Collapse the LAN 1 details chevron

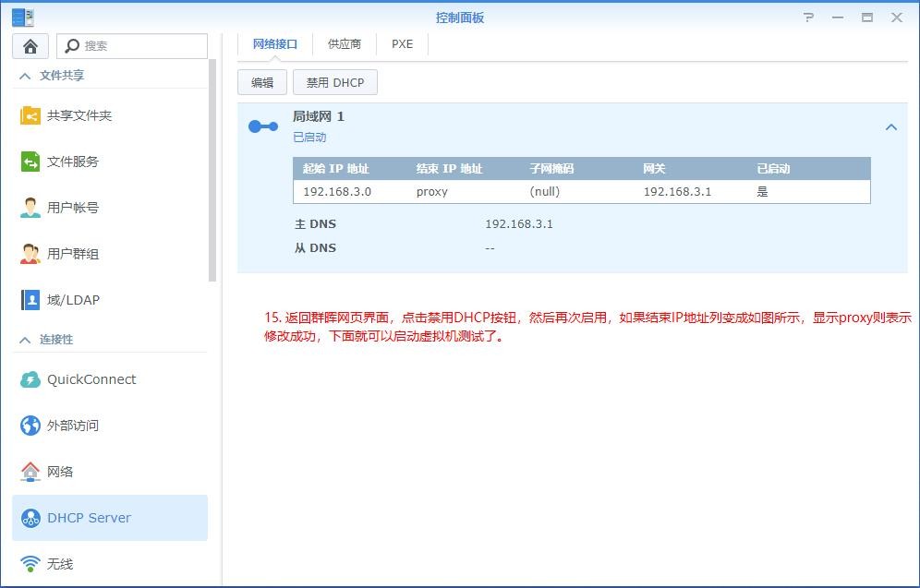pyautogui.click(x=891, y=126)
